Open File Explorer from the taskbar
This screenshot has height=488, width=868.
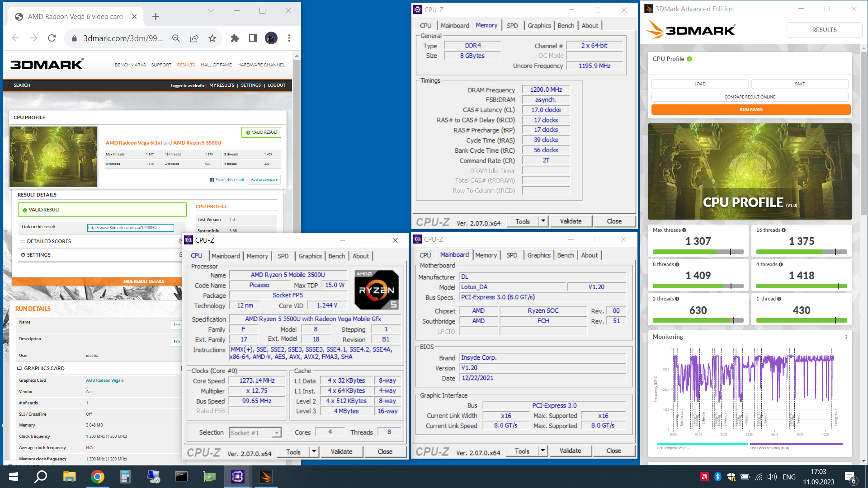(x=69, y=477)
